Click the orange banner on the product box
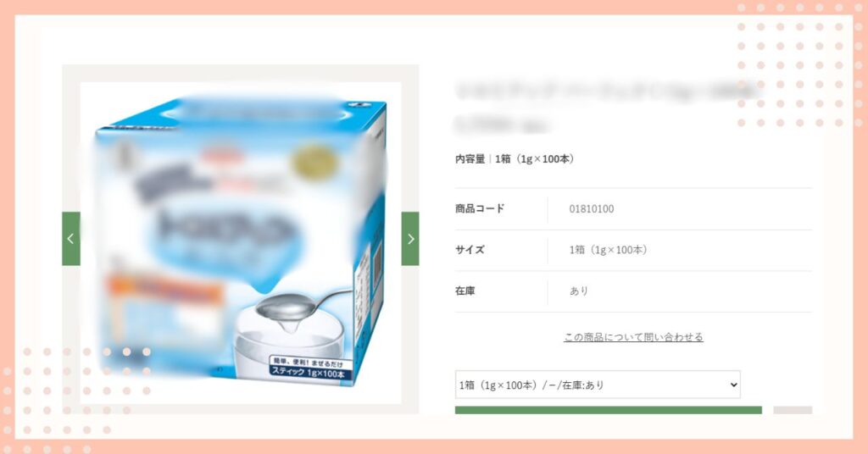The height and width of the screenshot is (454, 868). click(x=166, y=287)
